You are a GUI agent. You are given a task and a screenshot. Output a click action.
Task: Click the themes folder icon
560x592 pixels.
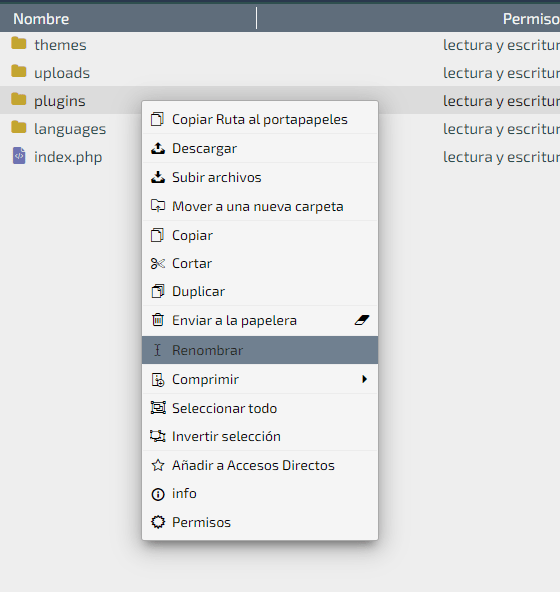(x=19, y=43)
